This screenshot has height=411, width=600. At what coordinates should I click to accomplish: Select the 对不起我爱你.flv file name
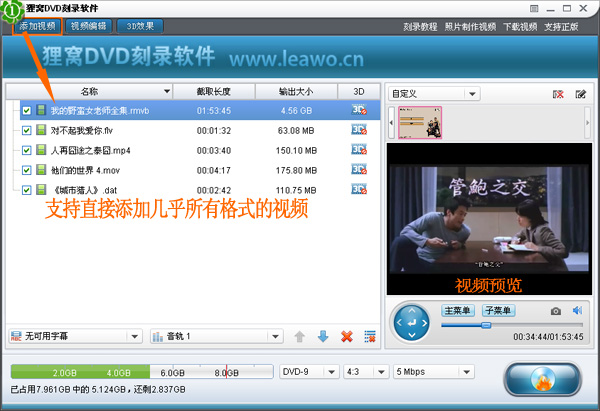coord(82,131)
